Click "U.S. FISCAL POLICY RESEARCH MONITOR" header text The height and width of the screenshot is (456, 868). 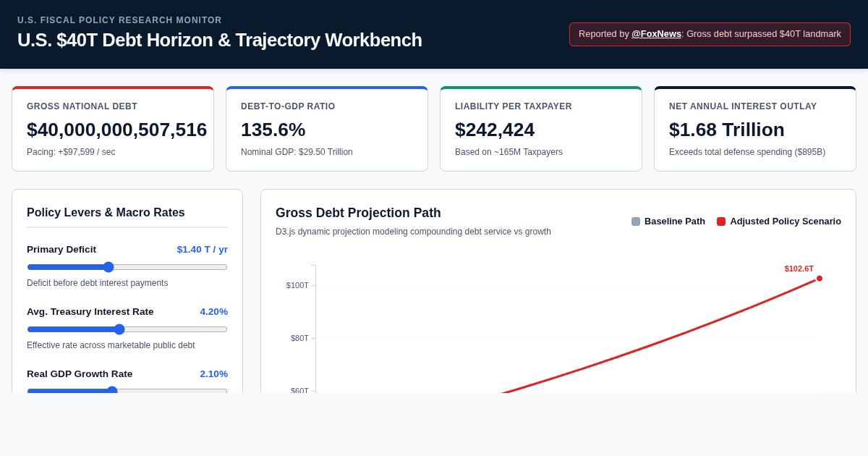click(119, 20)
